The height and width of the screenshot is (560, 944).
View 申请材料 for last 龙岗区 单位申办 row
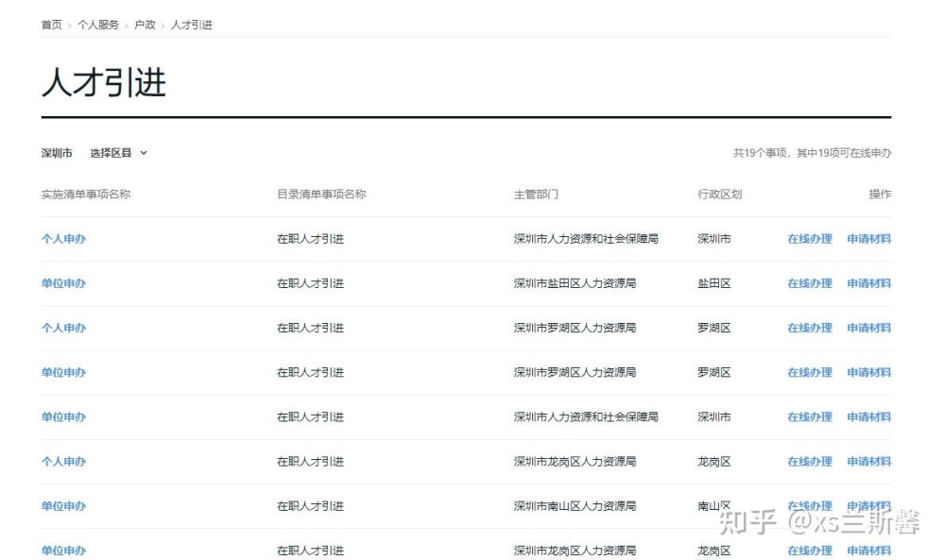[868, 551]
